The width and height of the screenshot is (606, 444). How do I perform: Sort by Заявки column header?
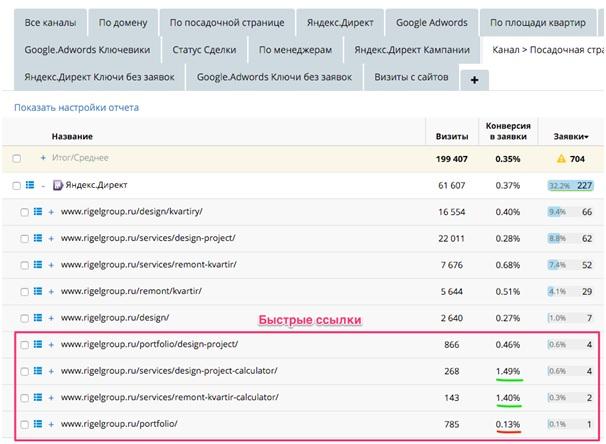coord(571,136)
